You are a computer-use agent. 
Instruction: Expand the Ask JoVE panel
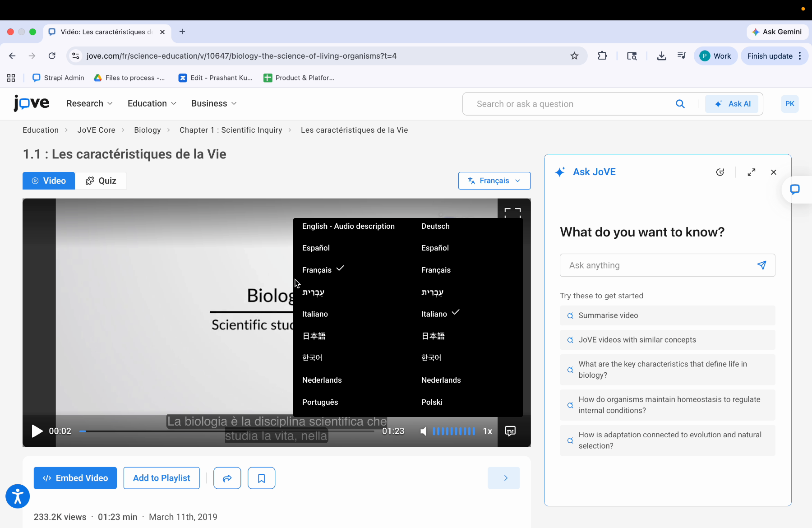(x=752, y=172)
